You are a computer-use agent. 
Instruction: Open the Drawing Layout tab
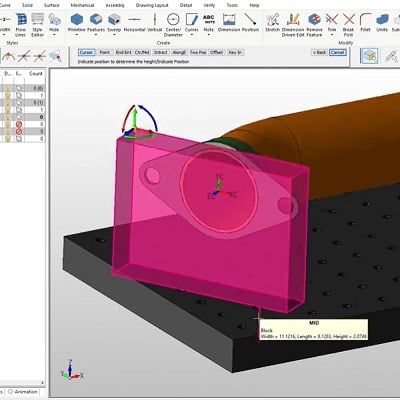click(x=152, y=5)
